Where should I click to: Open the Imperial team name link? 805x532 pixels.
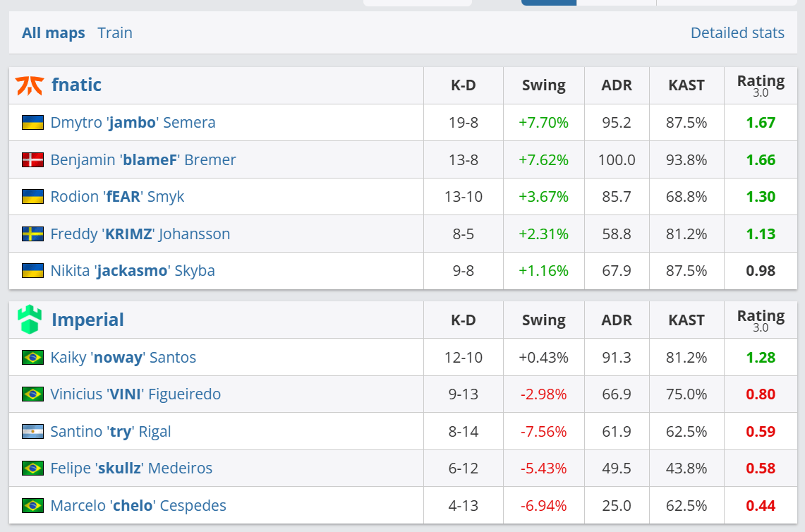pos(87,320)
